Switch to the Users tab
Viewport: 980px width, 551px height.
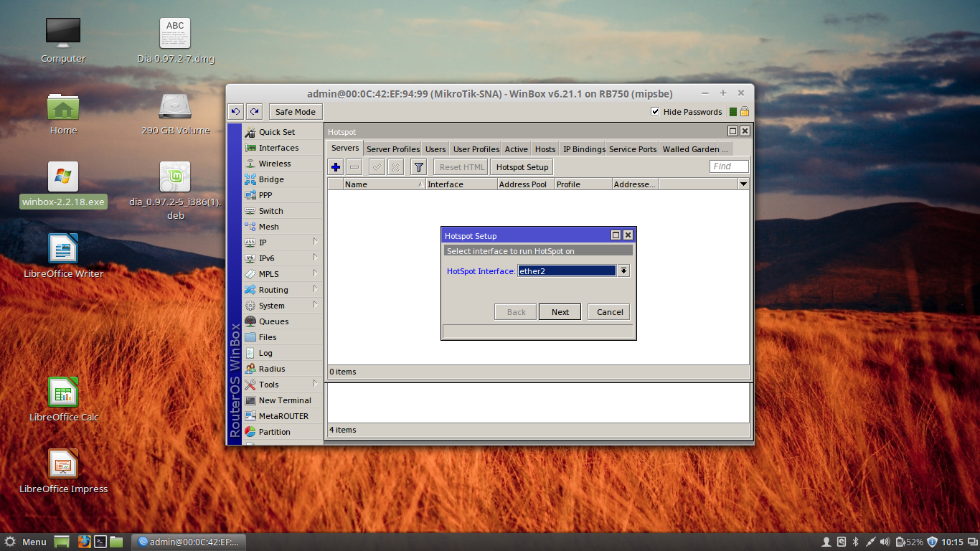[x=435, y=149]
